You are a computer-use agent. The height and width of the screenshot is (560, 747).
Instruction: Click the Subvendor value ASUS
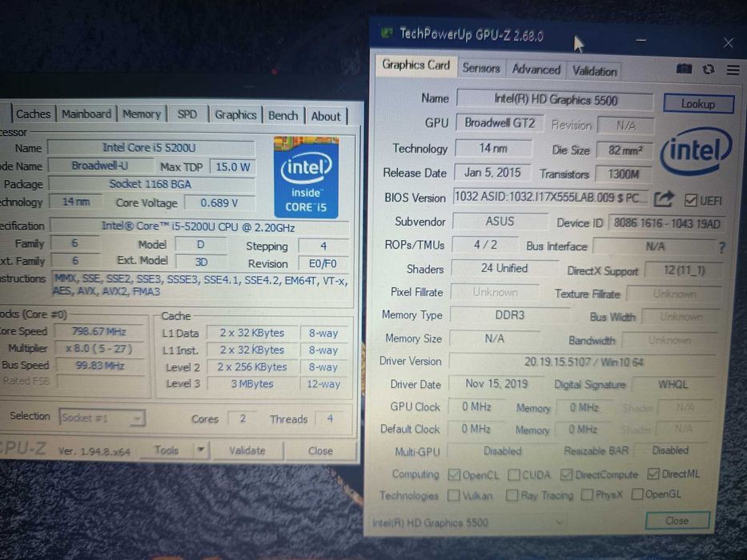click(x=500, y=222)
